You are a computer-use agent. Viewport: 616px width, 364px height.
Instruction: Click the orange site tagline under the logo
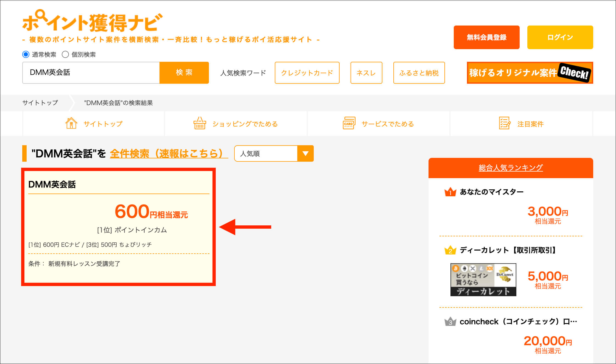[x=171, y=40]
